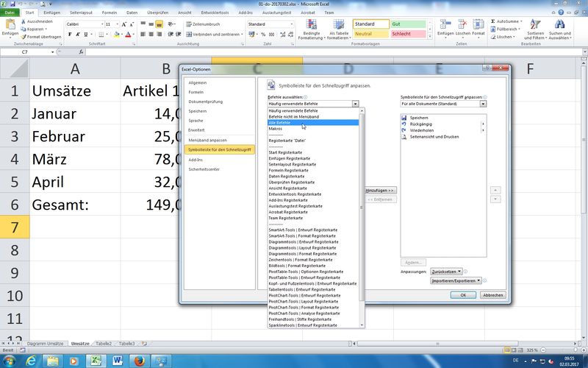Open Firefox from the taskbar

point(140,361)
